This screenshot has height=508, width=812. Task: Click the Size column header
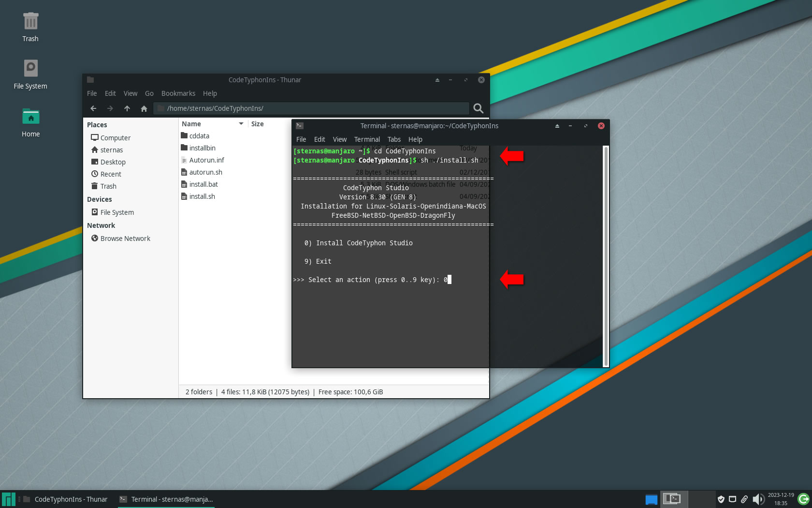pos(258,124)
